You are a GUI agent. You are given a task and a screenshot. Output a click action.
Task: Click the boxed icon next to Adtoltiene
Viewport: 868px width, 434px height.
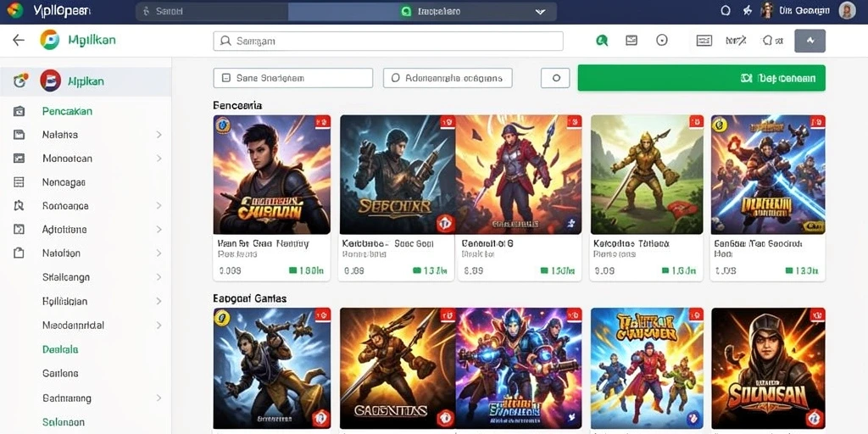pos(19,229)
